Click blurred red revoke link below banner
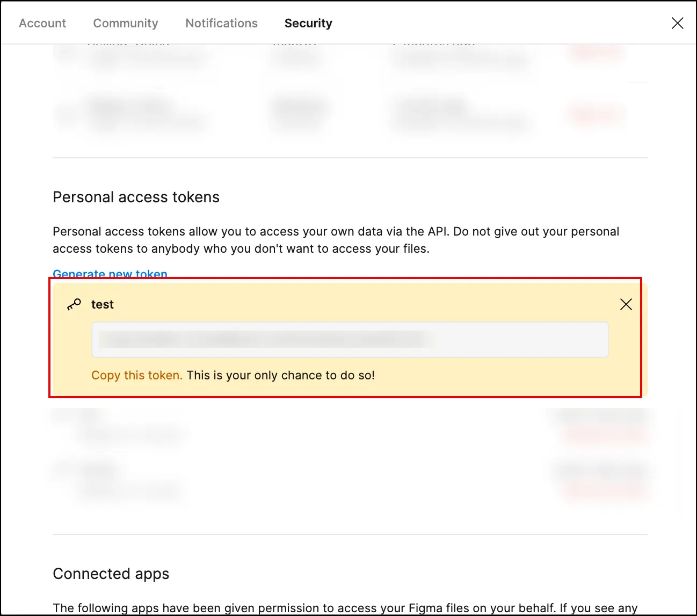This screenshot has width=697, height=616. coord(604,434)
